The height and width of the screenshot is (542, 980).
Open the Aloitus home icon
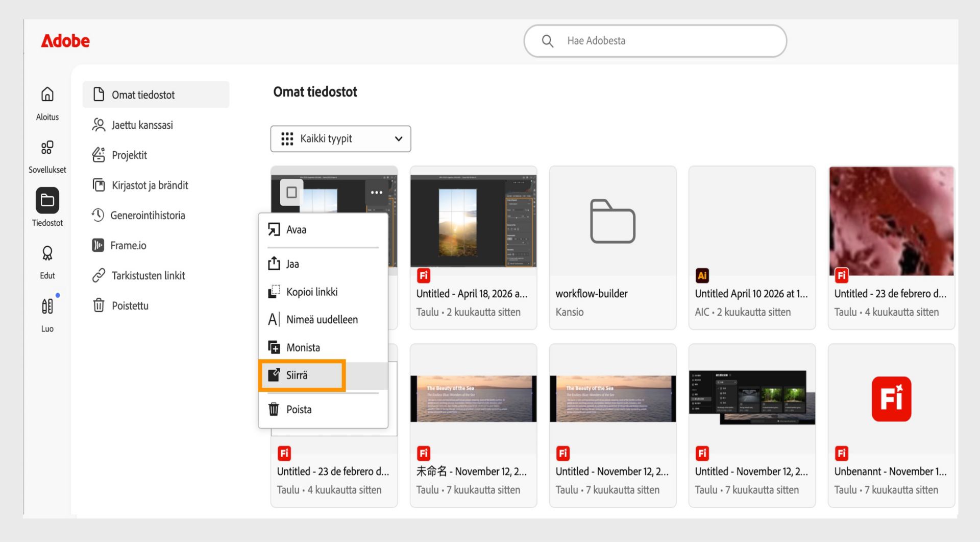point(47,95)
